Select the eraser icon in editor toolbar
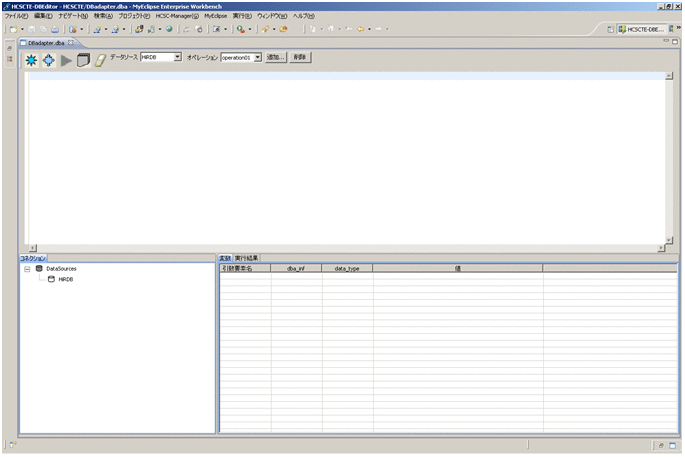 click(100, 60)
